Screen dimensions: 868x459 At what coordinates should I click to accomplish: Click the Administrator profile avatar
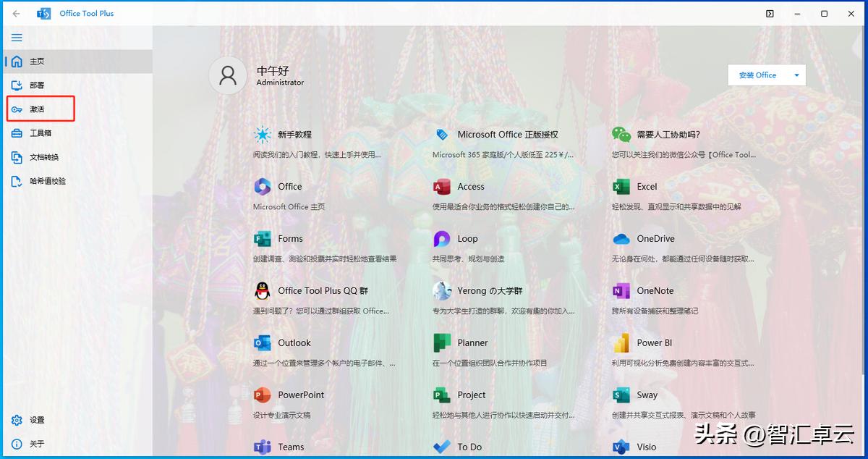pyautogui.click(x=227, y=75)
